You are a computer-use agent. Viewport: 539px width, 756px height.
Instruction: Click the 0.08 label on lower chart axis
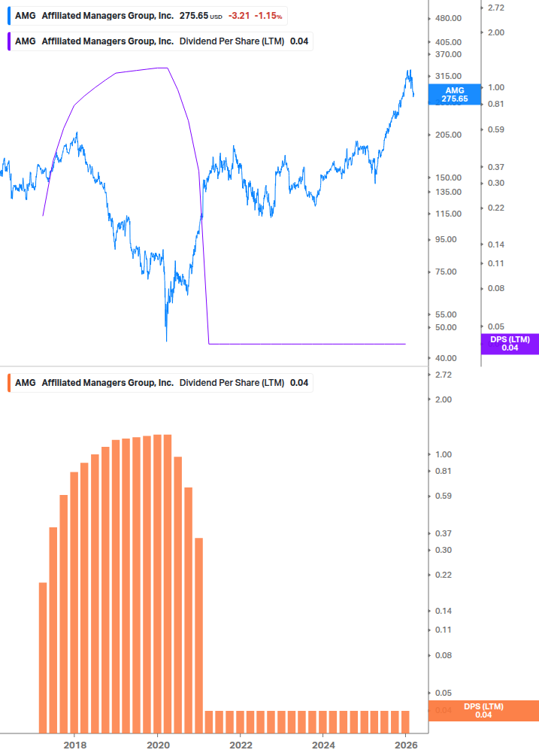(443, 656)
